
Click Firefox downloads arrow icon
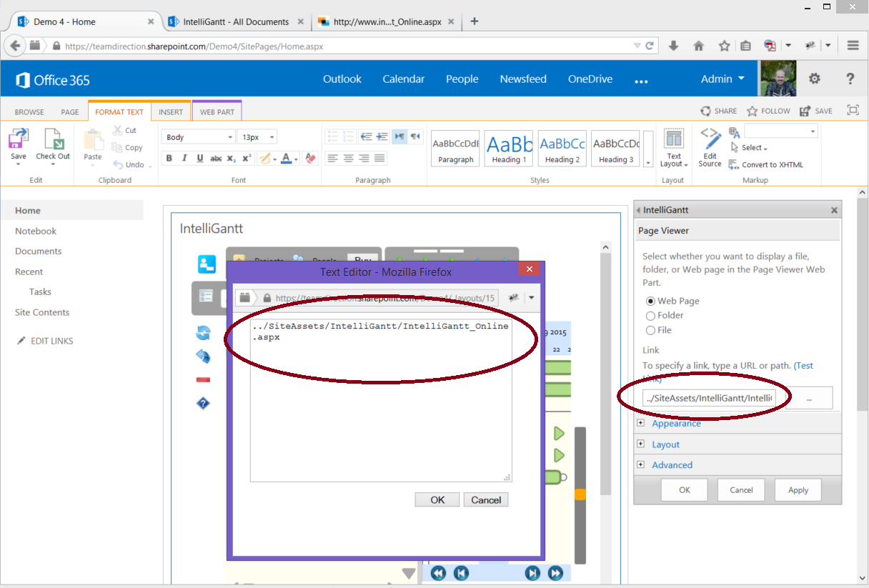(x=673, y=45)
